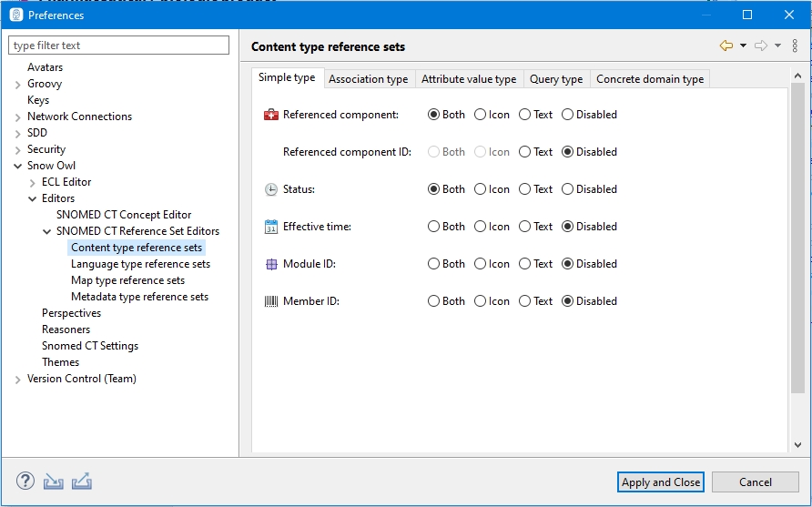Expand the Groovy tree node
Screen dimensions: 812x507
point(18,84)
